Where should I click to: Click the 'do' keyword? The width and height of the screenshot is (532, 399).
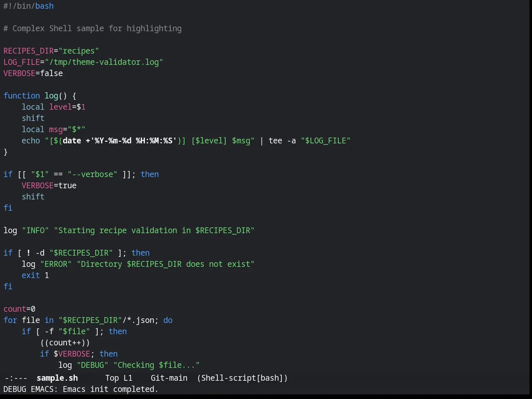tap(168, 320)
